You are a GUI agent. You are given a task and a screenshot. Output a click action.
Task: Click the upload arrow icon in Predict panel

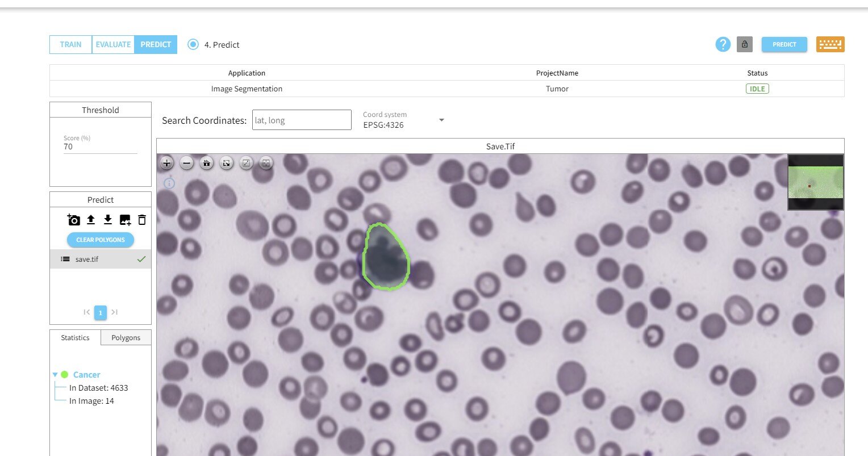pos(91,220)
